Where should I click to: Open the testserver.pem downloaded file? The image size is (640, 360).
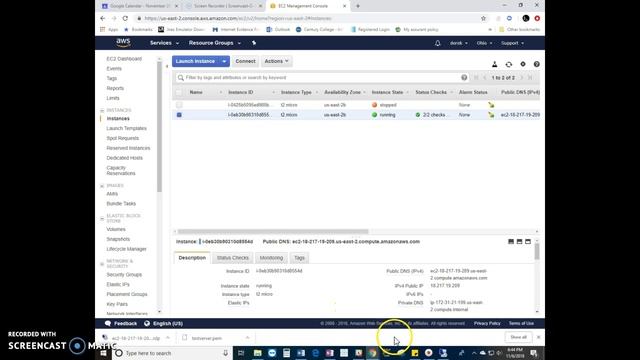[x=207, y=338]
